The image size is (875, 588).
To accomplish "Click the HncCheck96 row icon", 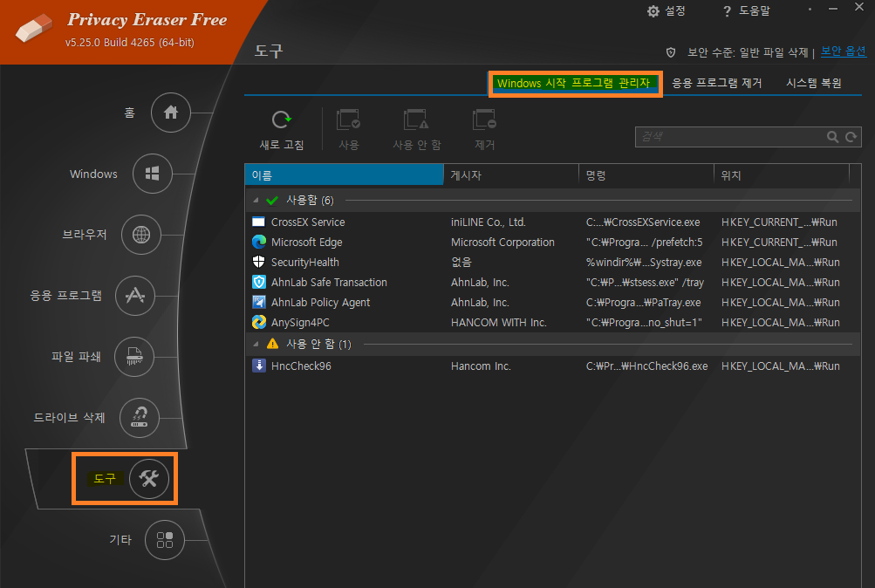I will pyautogui.click(x=259, y=366).
